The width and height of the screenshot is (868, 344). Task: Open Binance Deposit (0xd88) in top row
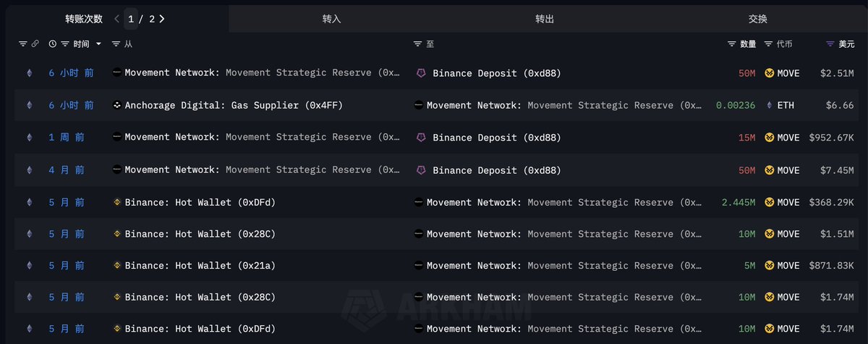[496, 73]
